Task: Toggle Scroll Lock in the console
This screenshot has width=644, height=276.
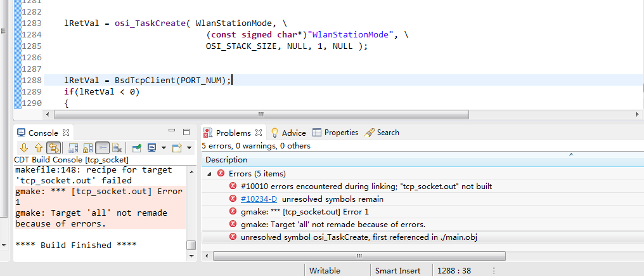Action: [x=87, y=148]
